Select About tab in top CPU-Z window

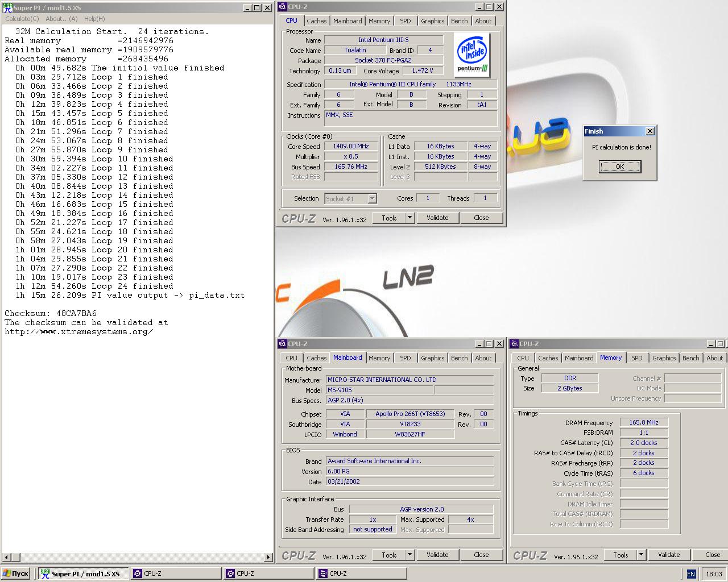coord(483,21)
